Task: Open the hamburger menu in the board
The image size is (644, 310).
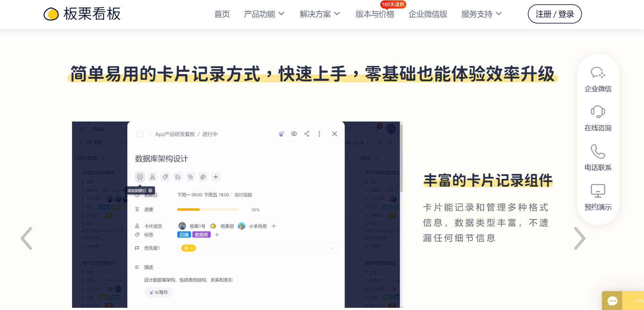Action: point(82,129)
